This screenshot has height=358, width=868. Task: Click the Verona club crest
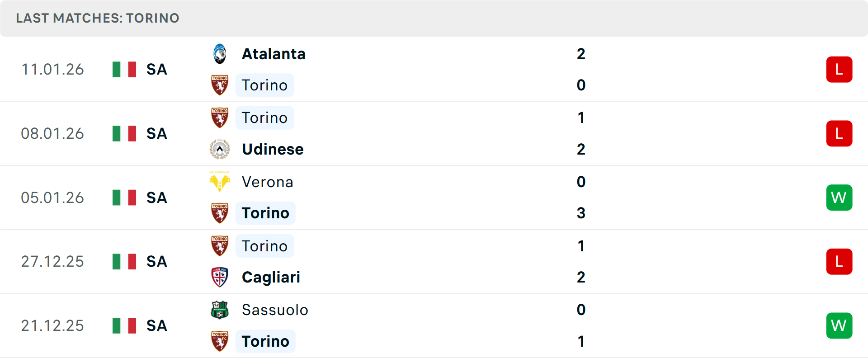point(220,182)
